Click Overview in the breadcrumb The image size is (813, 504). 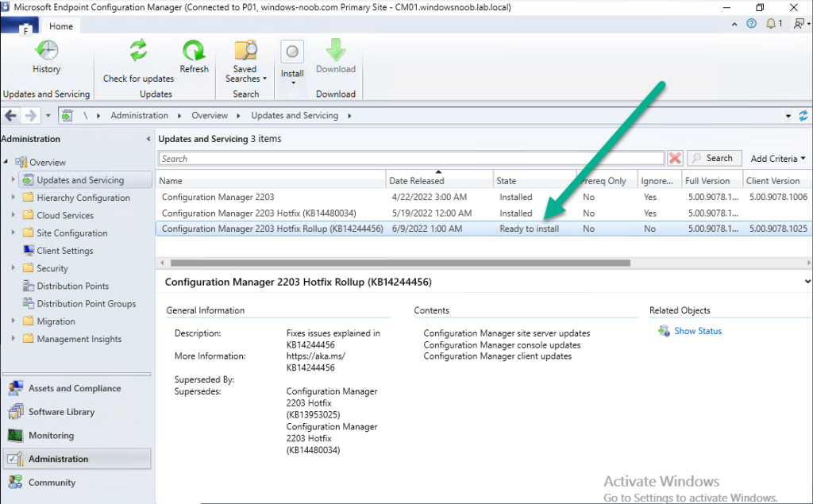coord(210,116)
